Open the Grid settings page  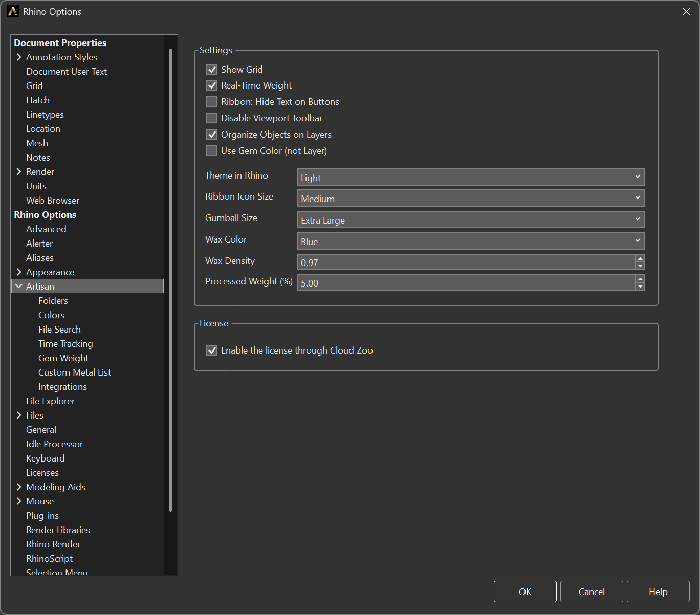34,85
